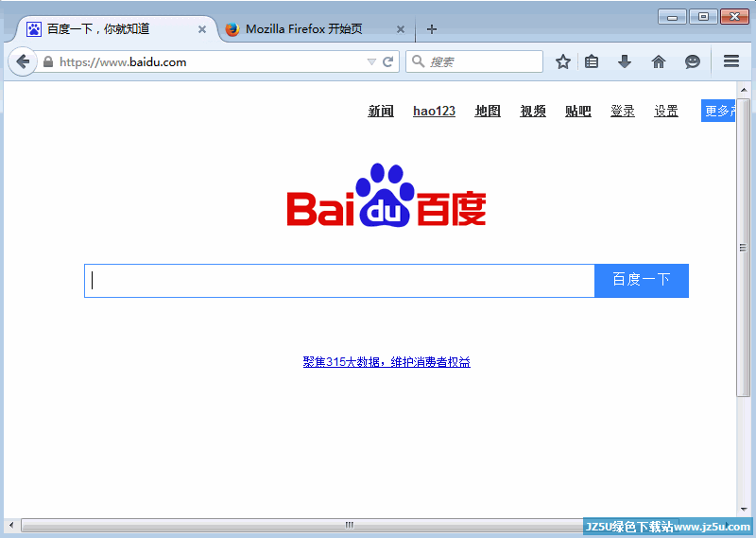Open the 视频 link

coord(533,111)
